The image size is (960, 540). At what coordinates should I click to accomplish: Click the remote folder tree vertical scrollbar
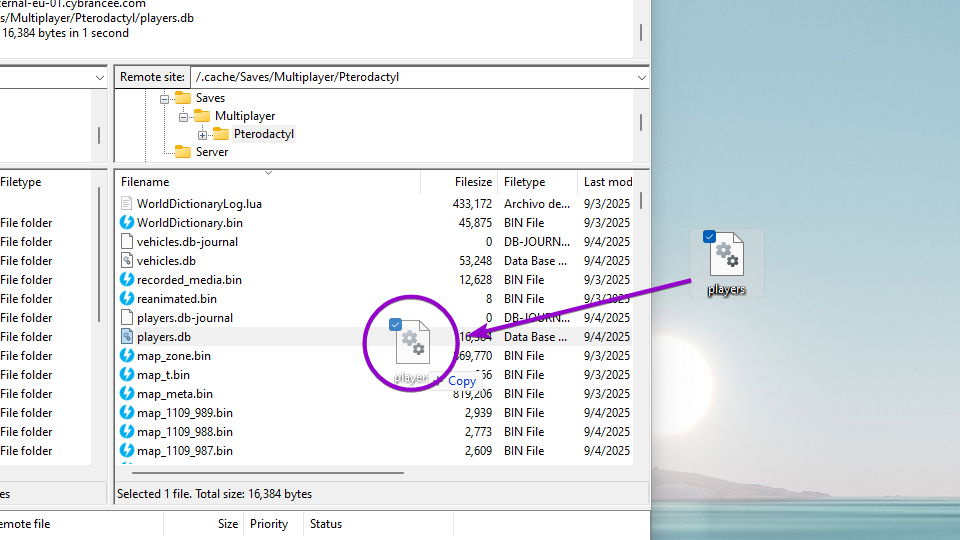pos(641,122)
